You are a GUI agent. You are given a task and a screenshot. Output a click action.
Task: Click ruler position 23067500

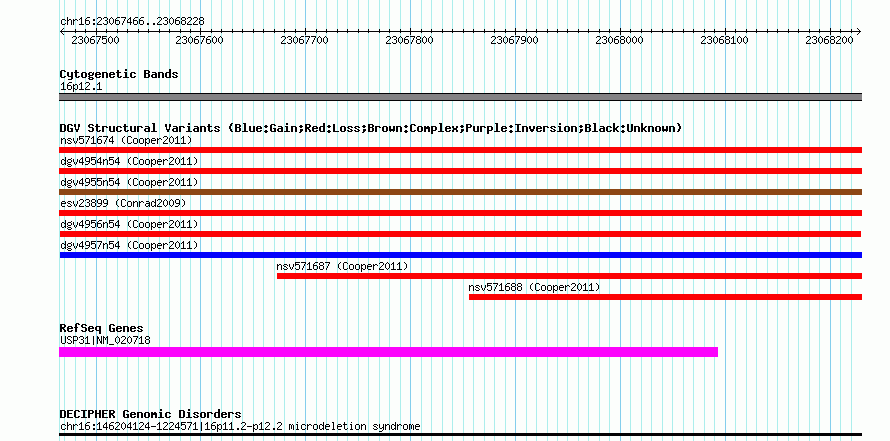95,40
